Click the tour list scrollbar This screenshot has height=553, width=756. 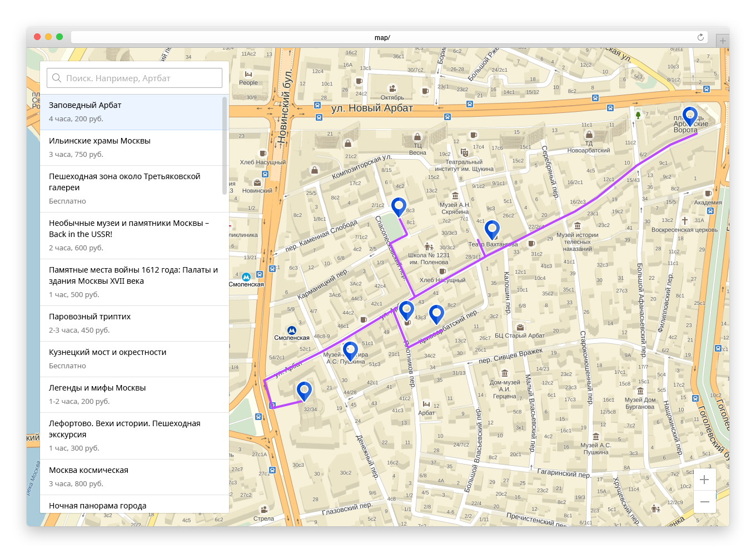225,146
